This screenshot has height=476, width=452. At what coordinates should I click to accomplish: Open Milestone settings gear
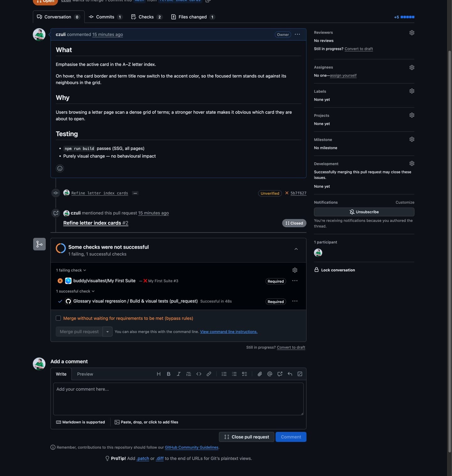coord(412,139)
